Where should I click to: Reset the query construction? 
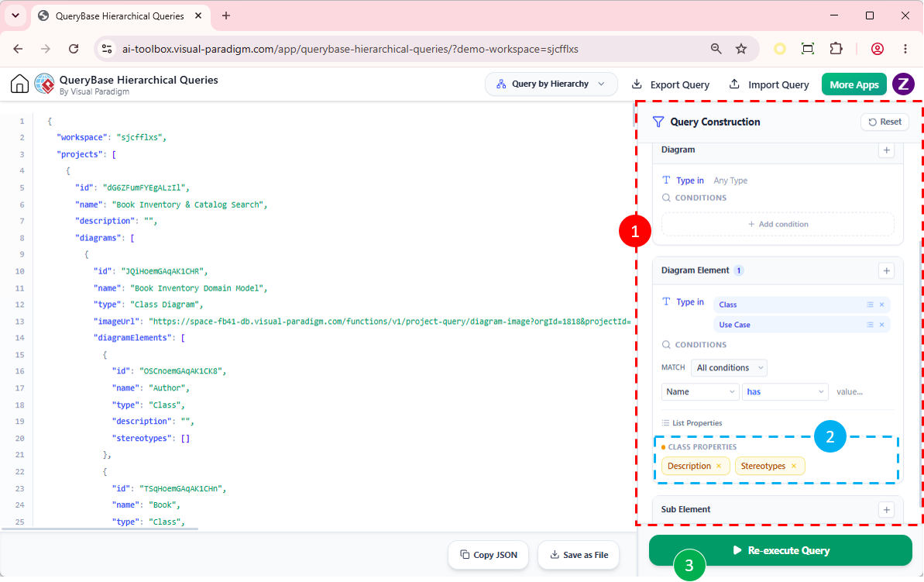[884, 122]
